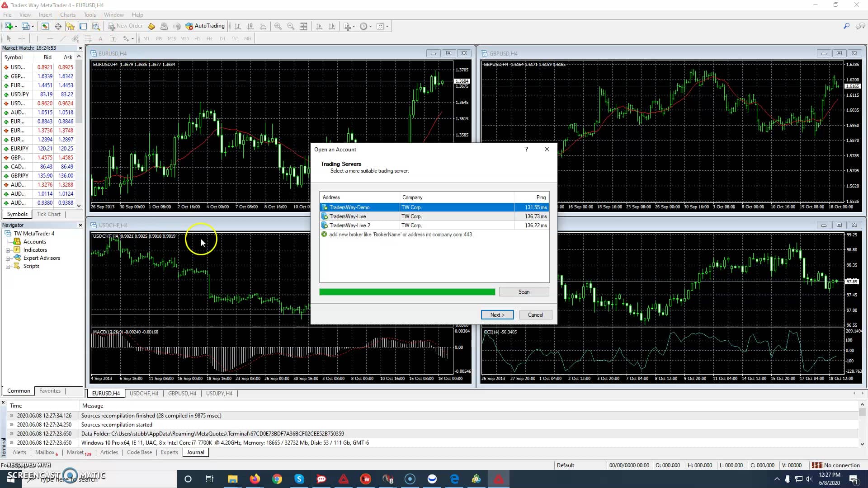The image size is (868, 488).
Task: Tile the chart windows
Action: click(x=304, y=26)
